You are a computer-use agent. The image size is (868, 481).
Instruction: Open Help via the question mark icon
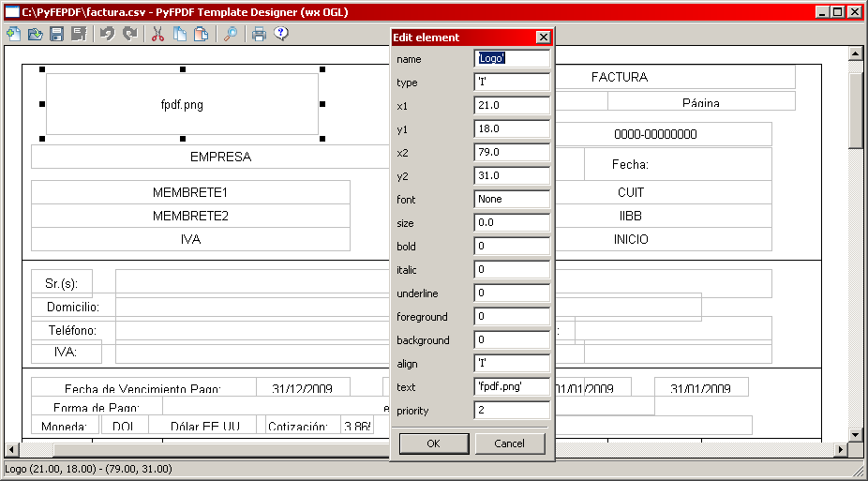280,34
